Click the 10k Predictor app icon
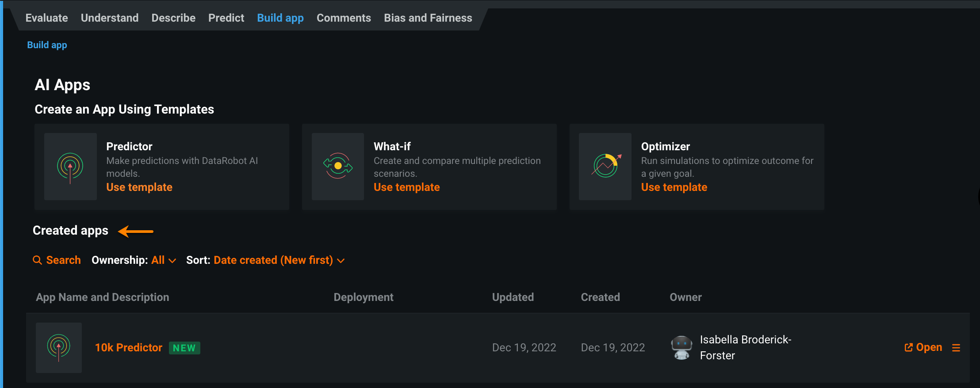The width and height of the screenshot is (980, 388). point(59,347)
